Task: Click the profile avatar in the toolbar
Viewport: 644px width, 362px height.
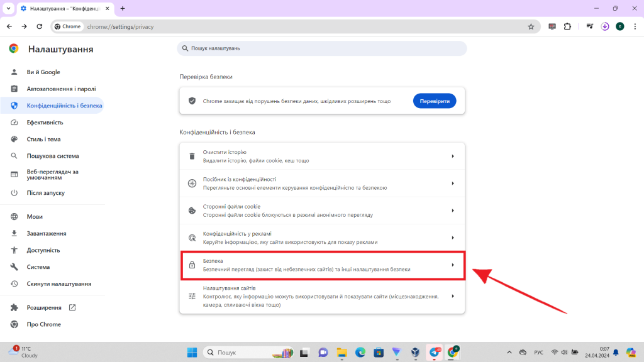Action: (x=621, y=27)
